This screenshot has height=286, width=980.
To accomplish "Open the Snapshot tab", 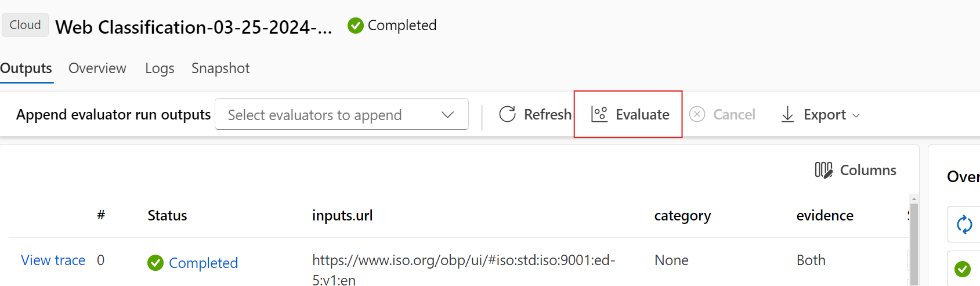I will click(x=220, y=68).
